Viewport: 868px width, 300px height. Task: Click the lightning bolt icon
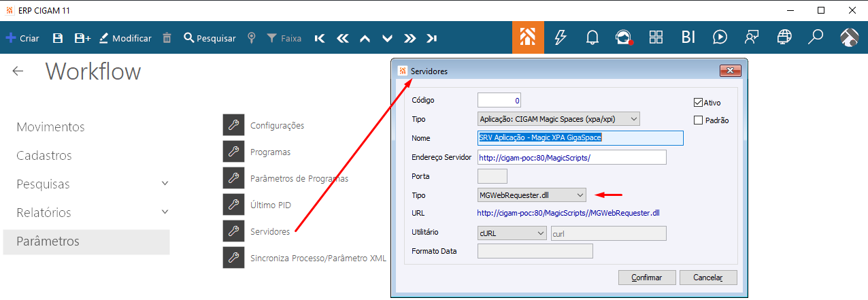pyautogui.click(x=561, y=37)
